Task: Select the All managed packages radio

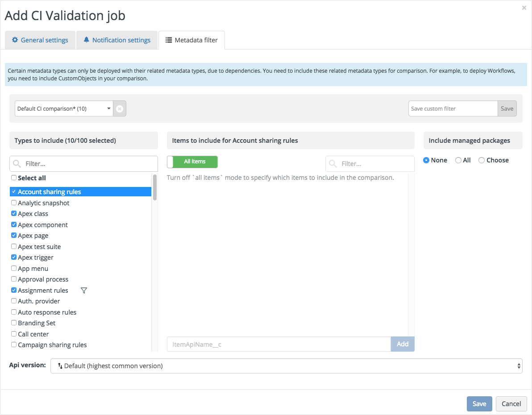Action: click(x=458, y=160)
